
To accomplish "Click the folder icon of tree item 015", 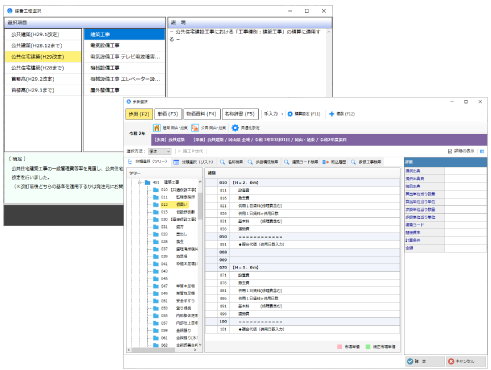I will 155,212.
